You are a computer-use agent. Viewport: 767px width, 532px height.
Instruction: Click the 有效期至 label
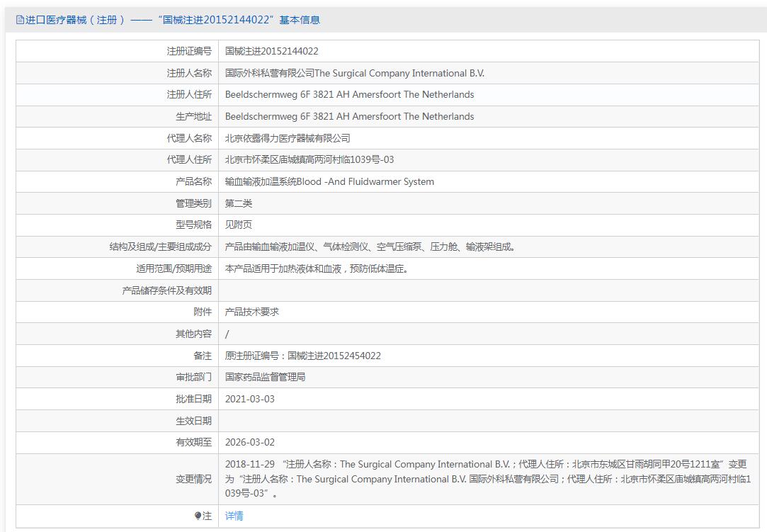193,443
